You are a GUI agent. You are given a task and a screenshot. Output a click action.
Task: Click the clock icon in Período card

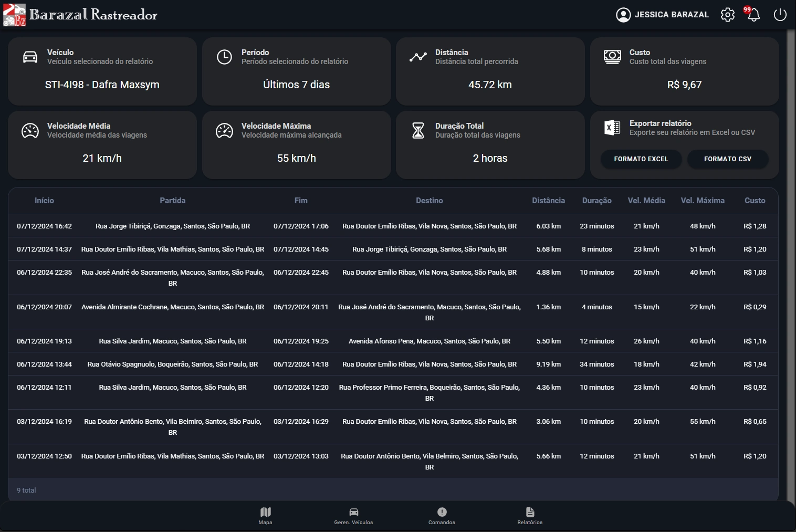click(224, 57)
